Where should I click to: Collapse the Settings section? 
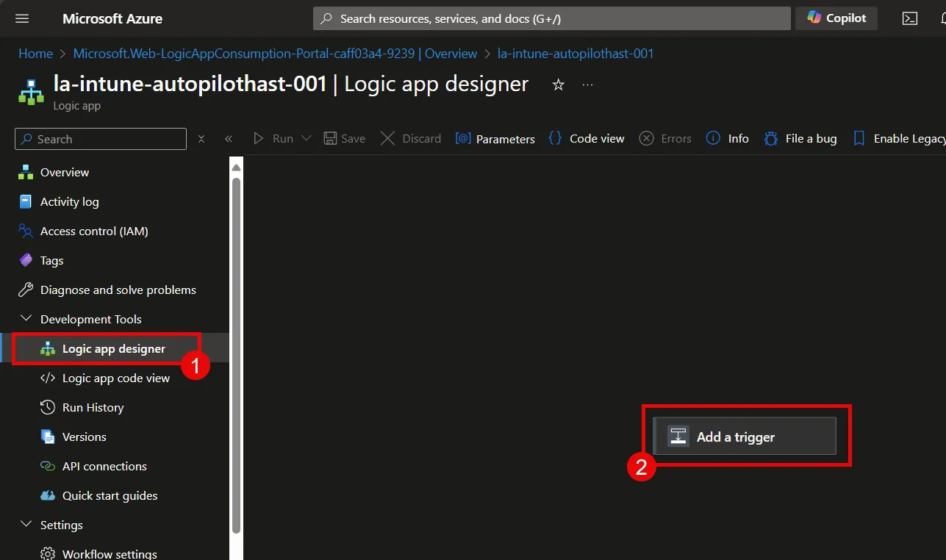26,525
